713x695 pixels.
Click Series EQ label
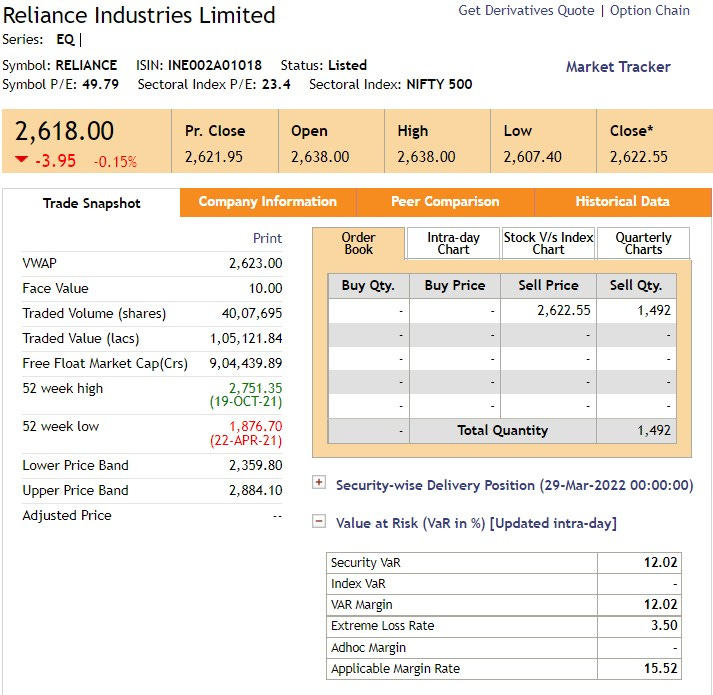tap(65, 40)
